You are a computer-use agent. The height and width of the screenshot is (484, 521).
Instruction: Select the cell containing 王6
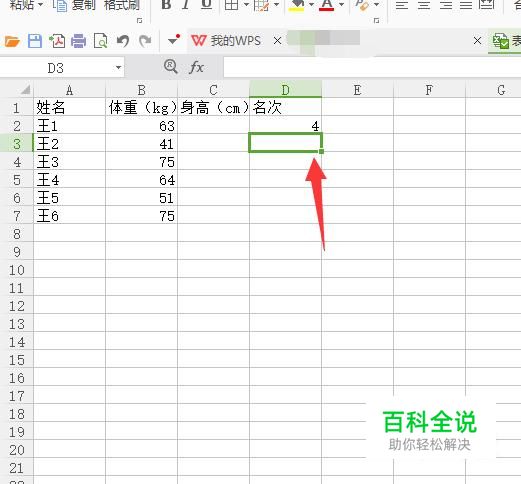coord(69,216)
